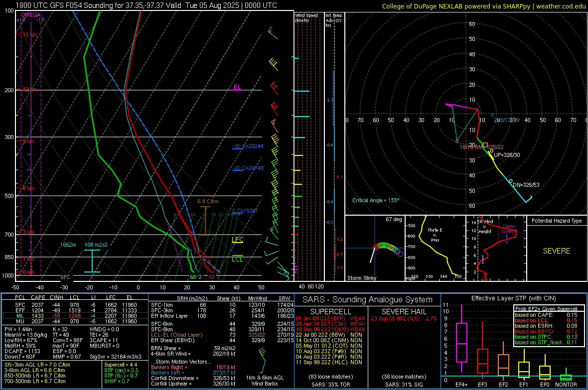The height and width of the screenshot is (390, 588).
Task: Click the 6.9 C/km lapse rate label
Action: click(x=208, y=201)
